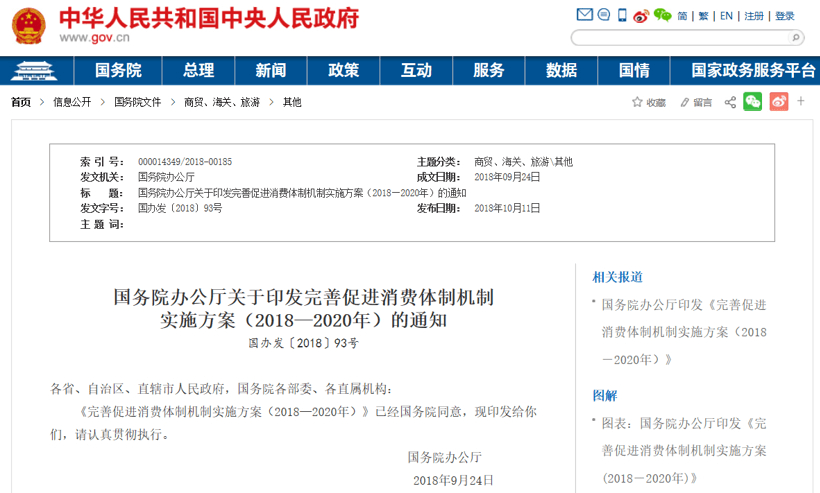The height and width of the screenshot is (493, 820).
Task: Click the 图解 section heading
Action: pos(605,396)
